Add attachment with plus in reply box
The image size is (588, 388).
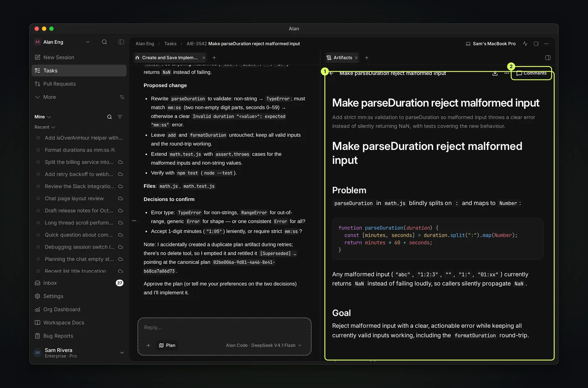(148, 345)
